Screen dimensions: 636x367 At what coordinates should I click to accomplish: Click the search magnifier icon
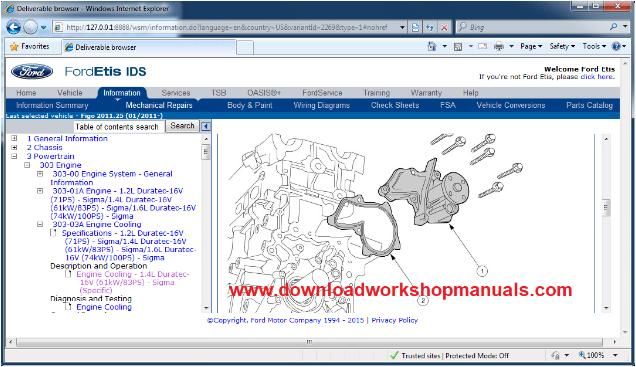(x=614, y=27)
